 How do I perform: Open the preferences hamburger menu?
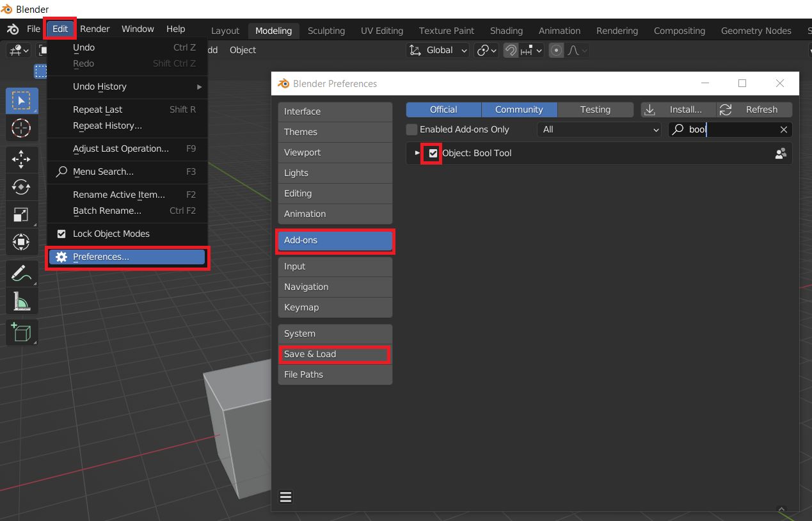[x=285, y=497]
